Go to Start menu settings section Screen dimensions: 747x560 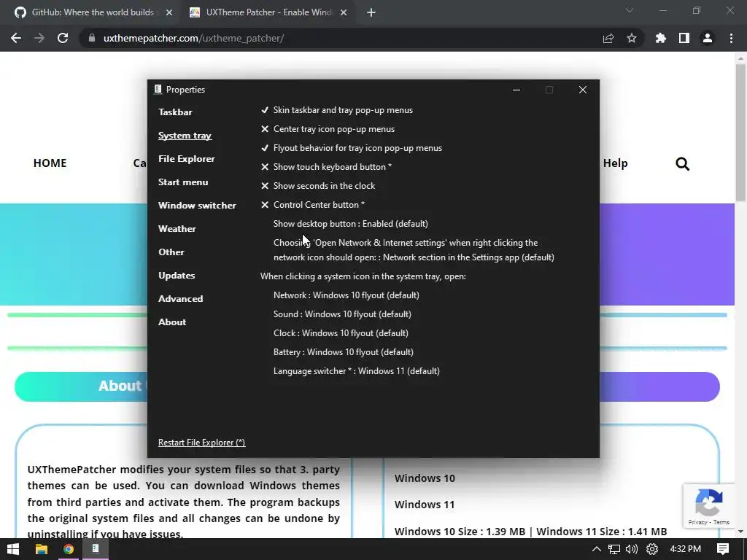tap(183, 182)
